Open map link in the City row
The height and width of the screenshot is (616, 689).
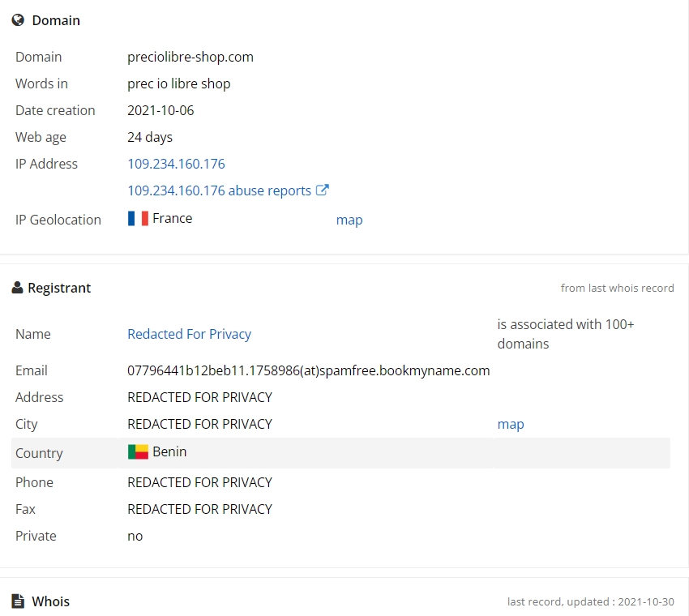coord(511,425)
